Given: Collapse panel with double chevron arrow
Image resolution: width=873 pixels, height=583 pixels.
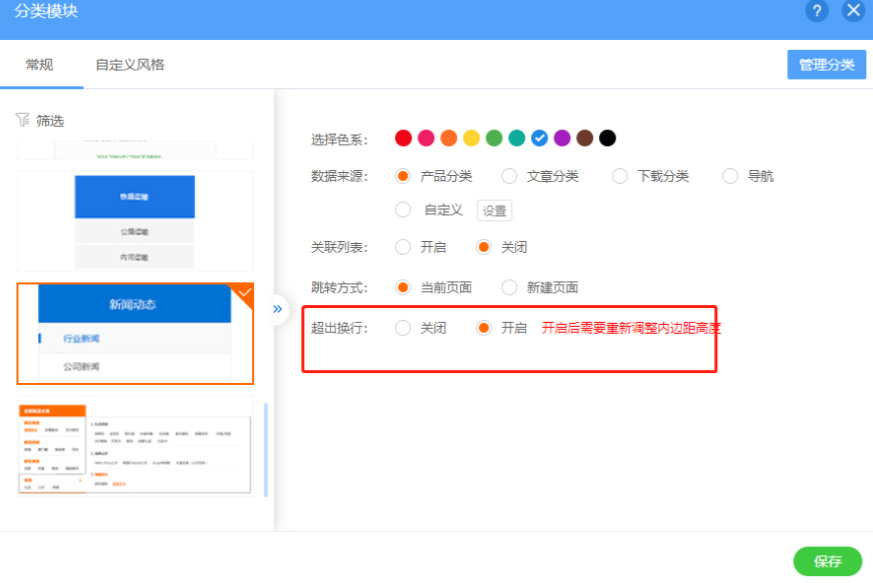Looking at the screenshot, I should click(278, 309).
